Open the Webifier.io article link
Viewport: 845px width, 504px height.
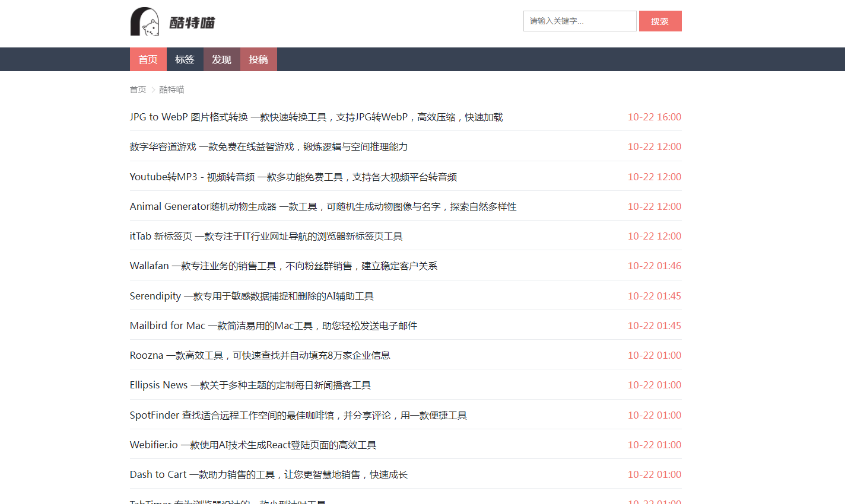[x=253, y=445]
